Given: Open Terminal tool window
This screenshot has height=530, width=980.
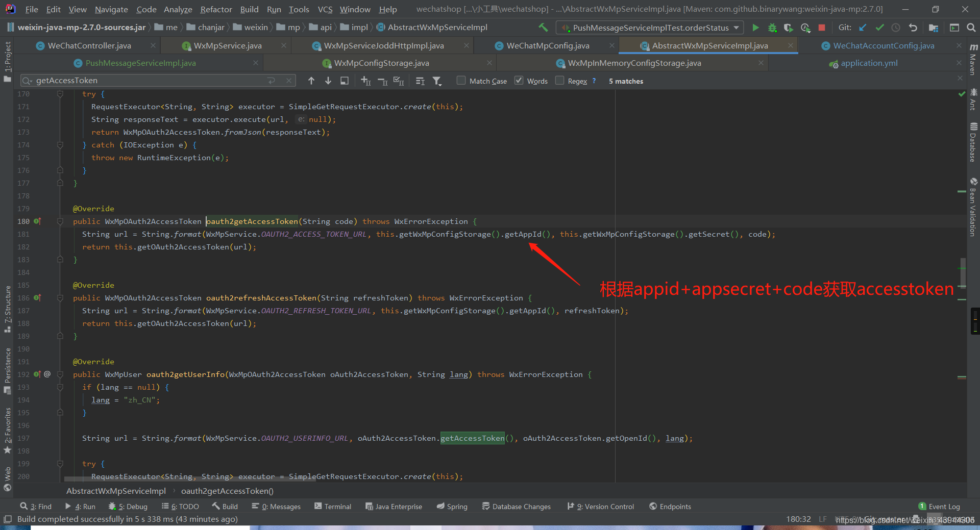Looking at the screenshot, I should click(x=333, y=507).
